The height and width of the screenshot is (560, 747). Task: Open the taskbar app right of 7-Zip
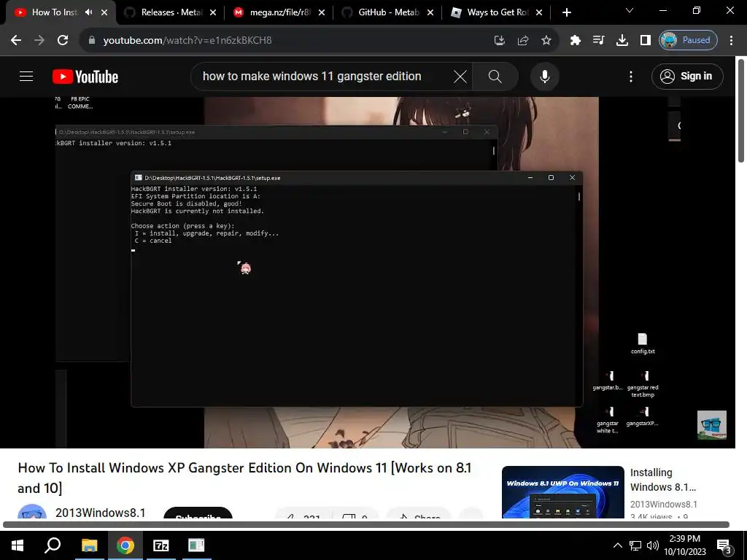pyautogui.click(x=196, y=545)
